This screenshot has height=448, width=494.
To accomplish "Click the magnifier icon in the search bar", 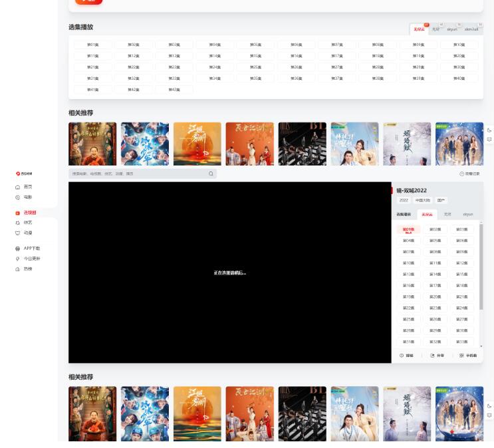I will click(x=211, y=173).
